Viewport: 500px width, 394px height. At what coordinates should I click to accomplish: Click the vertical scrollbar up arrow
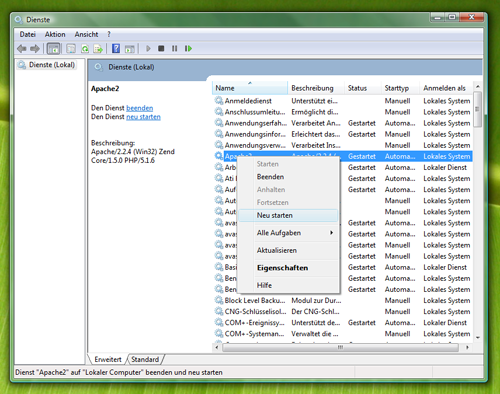pos(478,87)
